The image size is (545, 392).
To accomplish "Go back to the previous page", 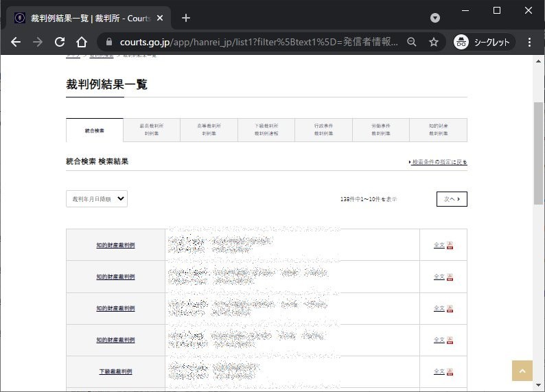I will click(16, 42).
